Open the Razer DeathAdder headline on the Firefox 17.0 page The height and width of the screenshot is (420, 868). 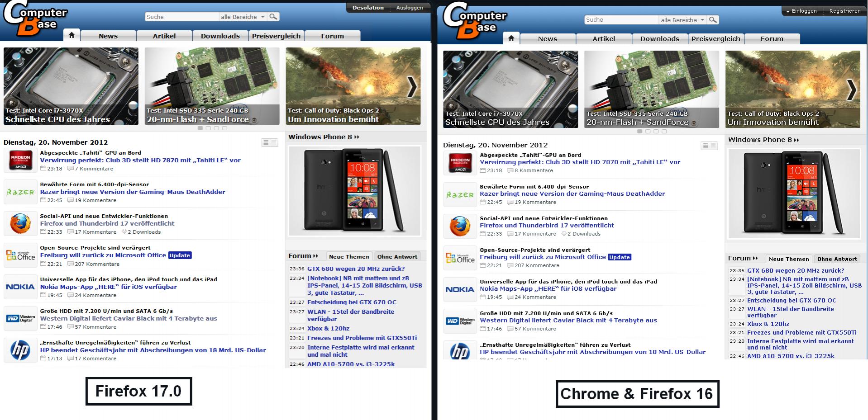click(133, 192)
